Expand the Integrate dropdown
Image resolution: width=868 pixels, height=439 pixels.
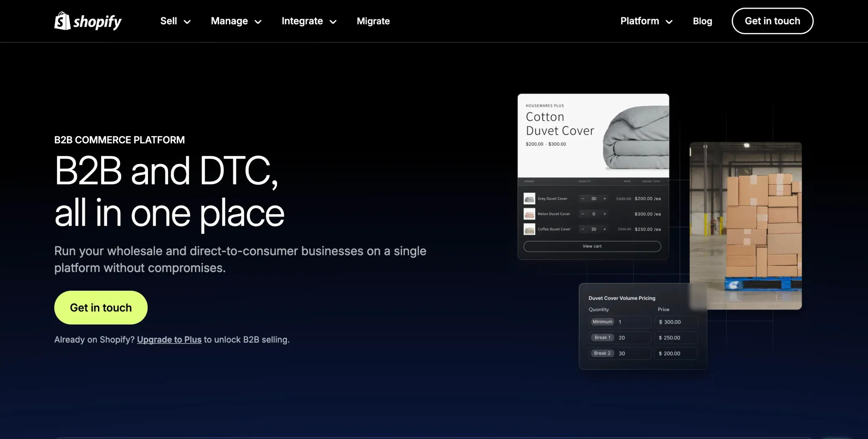tap(309, 21)
